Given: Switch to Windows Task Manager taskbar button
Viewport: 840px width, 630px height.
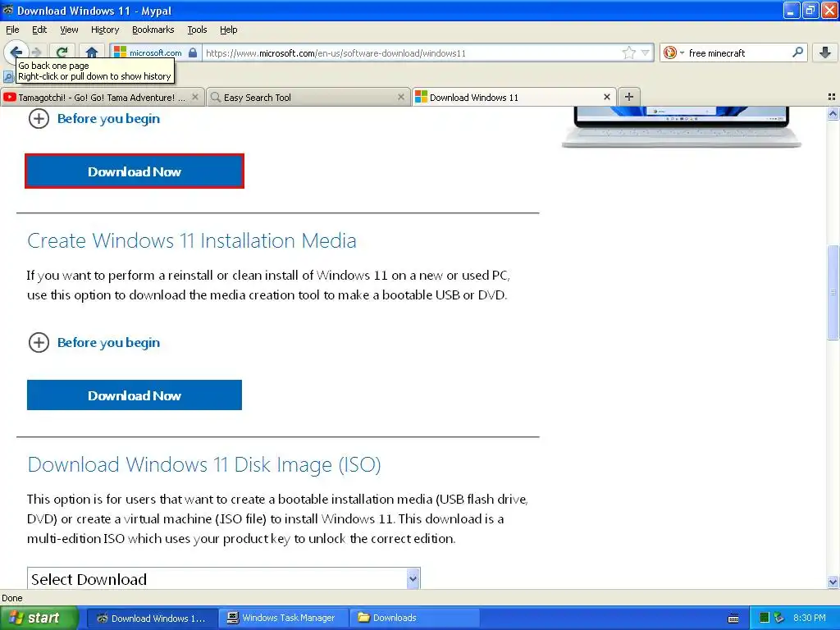Looking at the screenshot, I should click(283, 619).
